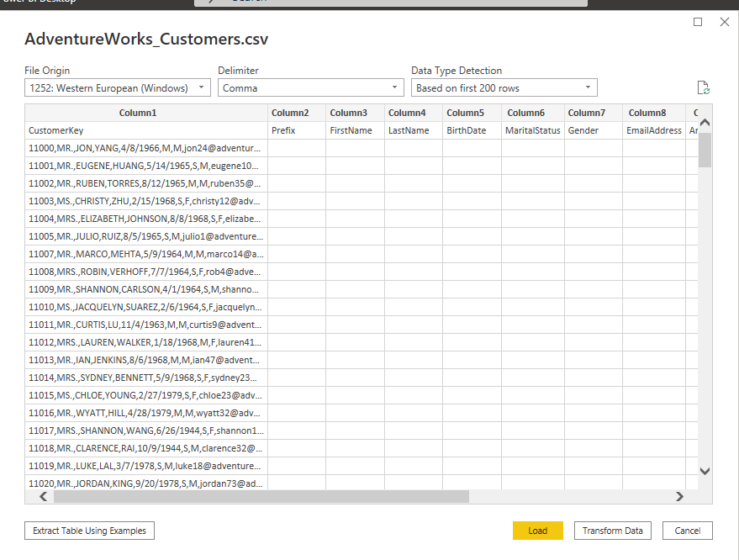Click the CustomerKey cell
The image size is (739, 560).
click(x=146, y=130)
